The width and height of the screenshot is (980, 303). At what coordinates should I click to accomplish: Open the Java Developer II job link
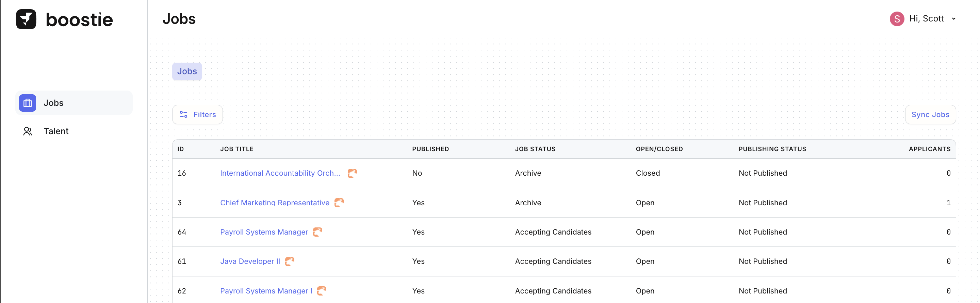pos(250,261)
